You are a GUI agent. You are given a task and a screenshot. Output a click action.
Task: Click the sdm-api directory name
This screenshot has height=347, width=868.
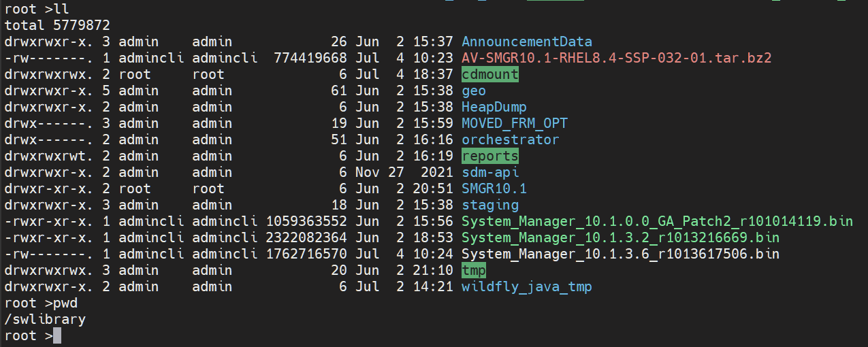489,172
